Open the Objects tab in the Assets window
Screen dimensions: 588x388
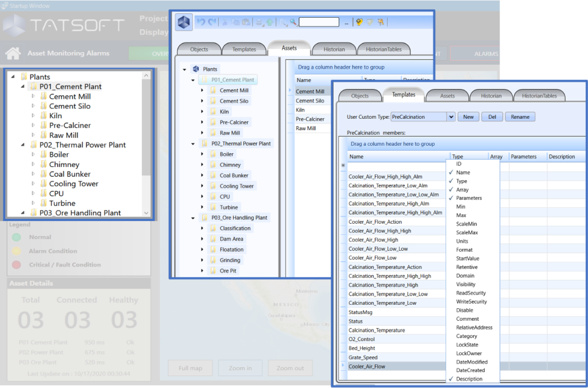pyautogui.click(x=199, y=49)
